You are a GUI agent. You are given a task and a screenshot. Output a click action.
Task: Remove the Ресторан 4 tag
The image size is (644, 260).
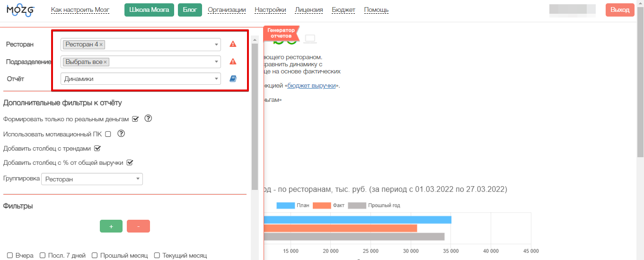(101, 45)
